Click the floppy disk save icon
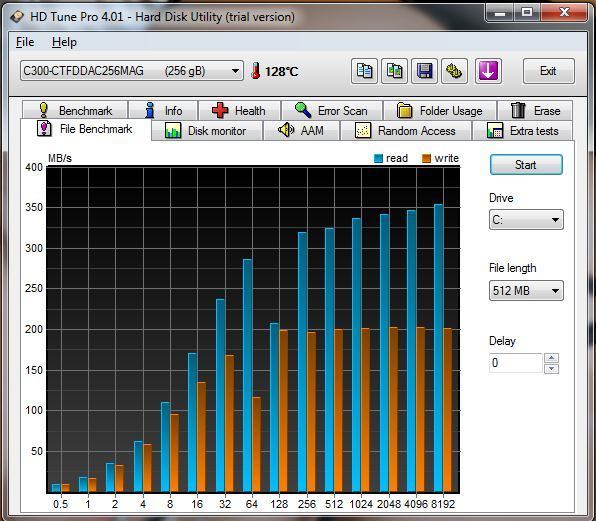Screen dimensions: 596x521 tap(424, 71)
